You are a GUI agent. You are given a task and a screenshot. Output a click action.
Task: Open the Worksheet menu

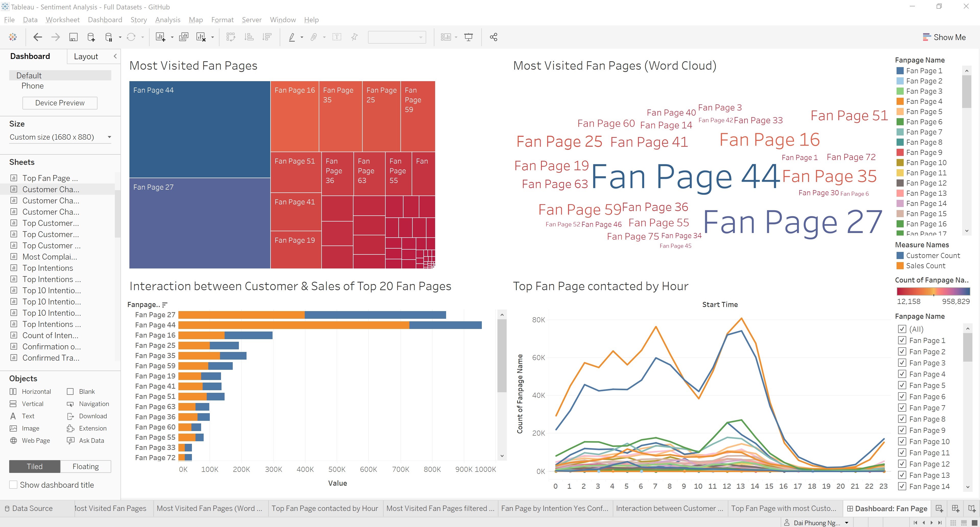(x=62, y=20)
